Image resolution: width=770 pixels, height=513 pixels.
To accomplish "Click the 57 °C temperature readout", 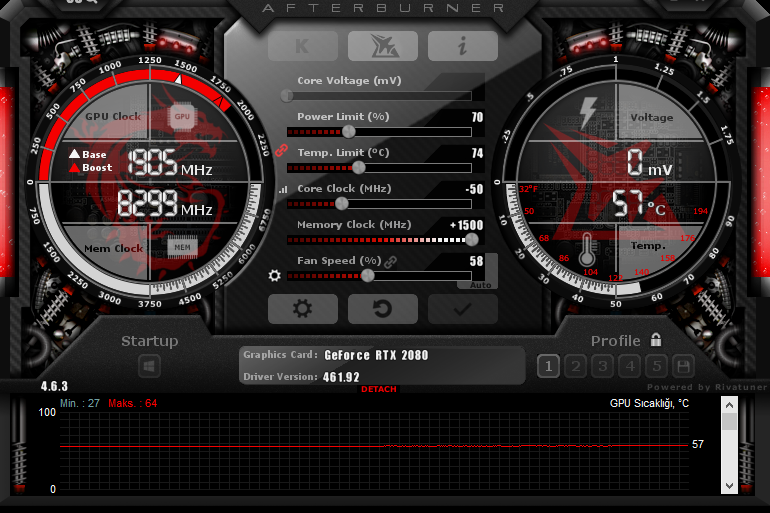I will click(639, 203).
